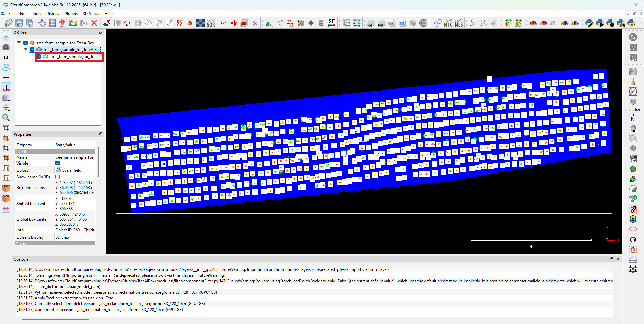Collapse the top folder in DB Tree
This screenshot has height=324, width=644.
(x=19, y=43)
